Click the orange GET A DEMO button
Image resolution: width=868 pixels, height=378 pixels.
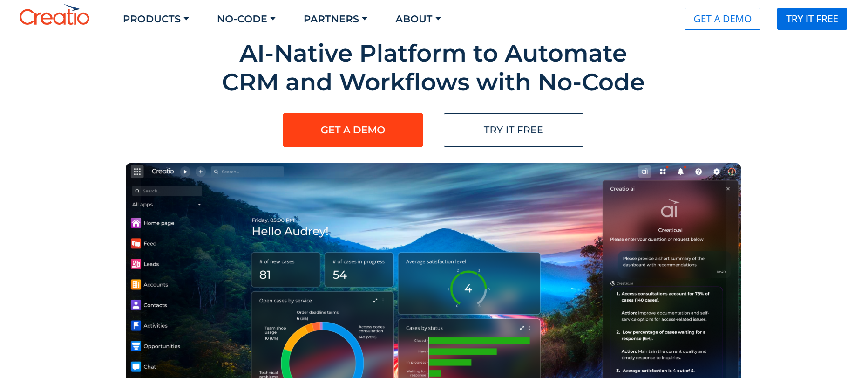pos(353,130)
